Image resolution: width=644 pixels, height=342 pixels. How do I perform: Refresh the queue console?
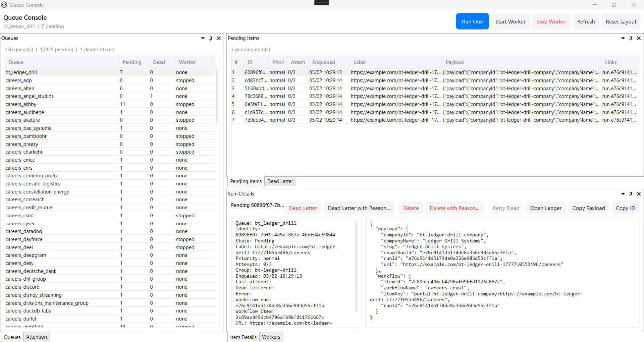point(586,21)
